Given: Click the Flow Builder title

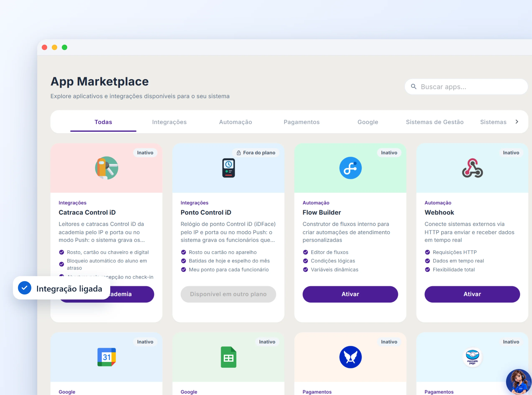Looking at the screenshot, I should pyautogui.click(x=321, y=212).
